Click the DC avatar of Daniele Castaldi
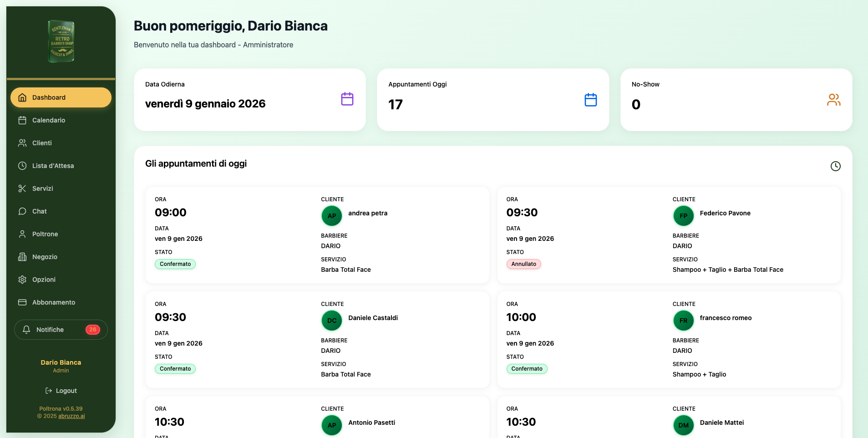868x438 pixels. (332, 321)
